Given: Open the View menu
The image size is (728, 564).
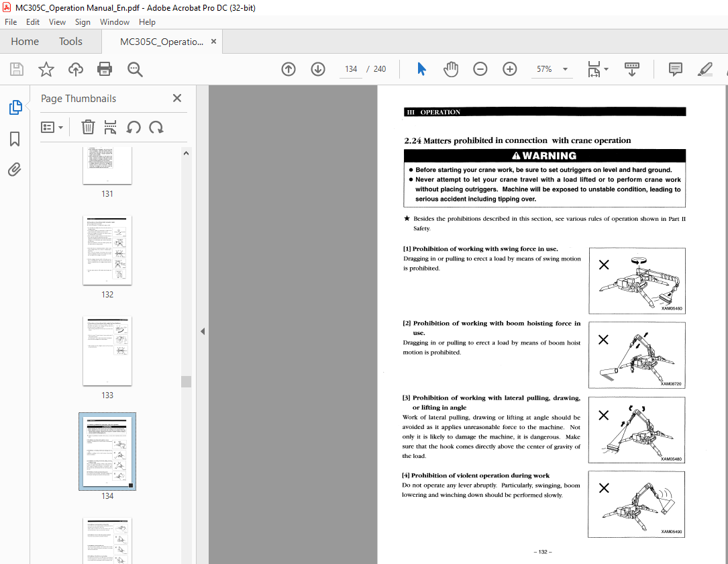Looking at the screenshot, I should point(57,22).
